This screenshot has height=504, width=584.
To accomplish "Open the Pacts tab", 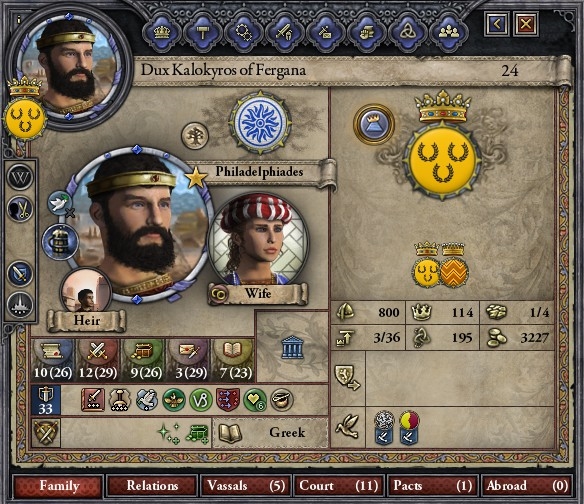I will (x=432, y=486).
